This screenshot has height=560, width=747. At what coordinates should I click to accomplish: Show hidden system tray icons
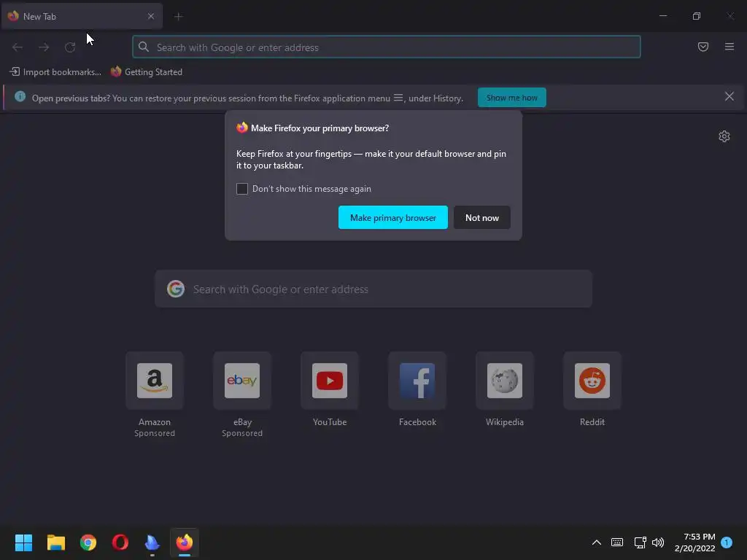[x=597, y=542]
